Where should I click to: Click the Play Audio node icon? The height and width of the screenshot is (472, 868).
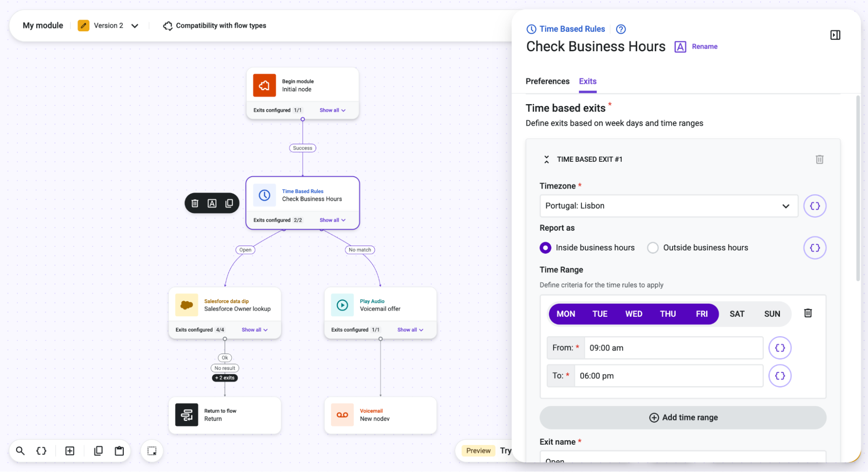[x=342, y=305]
